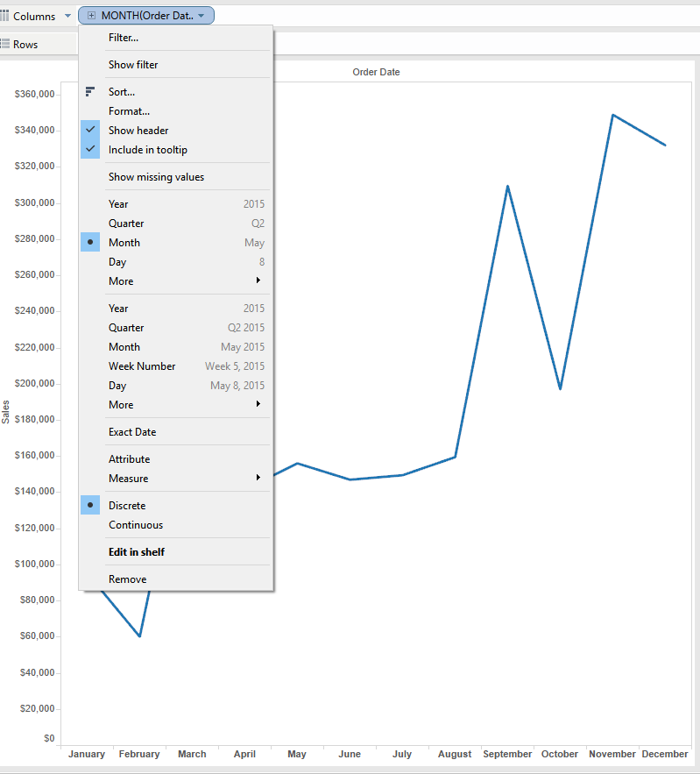Click the January month label
Viewport: 700px width, 774px height.
[x=87, y=754]
